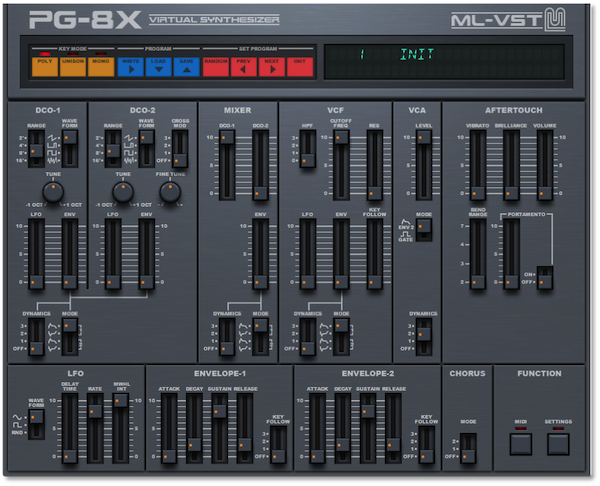This screenshot has height=486, width=600.
Task: Click the CHORUS MODE switch
Action: [468, 448]
